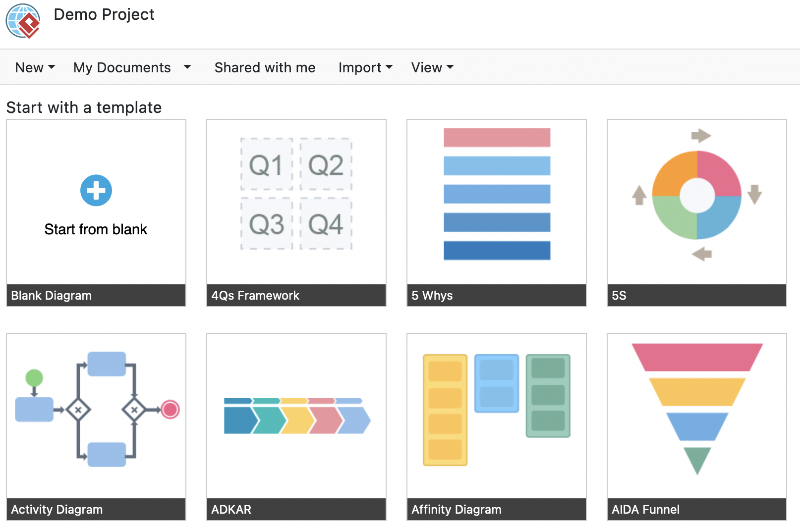Open the My Documents dropdown arrow
800x532 pixels.
point(187,67)
